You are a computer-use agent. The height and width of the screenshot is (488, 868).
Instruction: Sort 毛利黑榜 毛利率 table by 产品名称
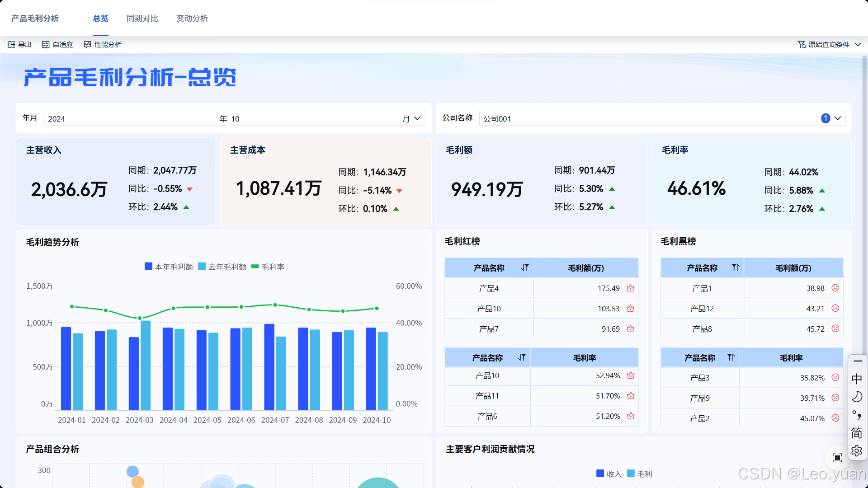coord(731,357)
